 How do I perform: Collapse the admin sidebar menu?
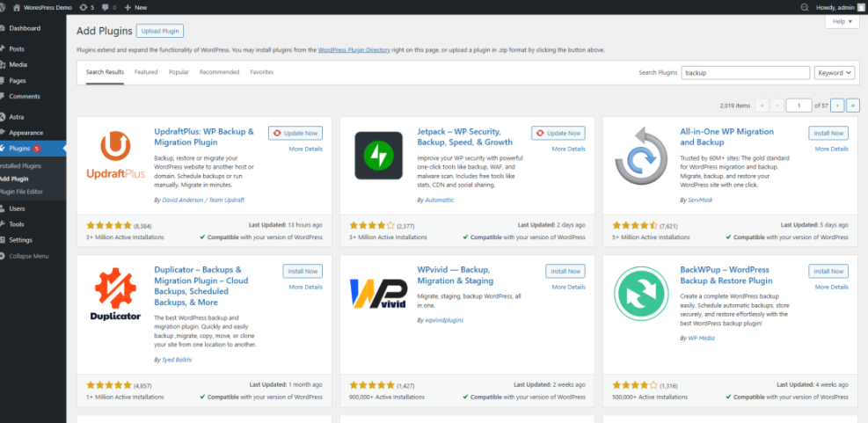pos(27,256)
